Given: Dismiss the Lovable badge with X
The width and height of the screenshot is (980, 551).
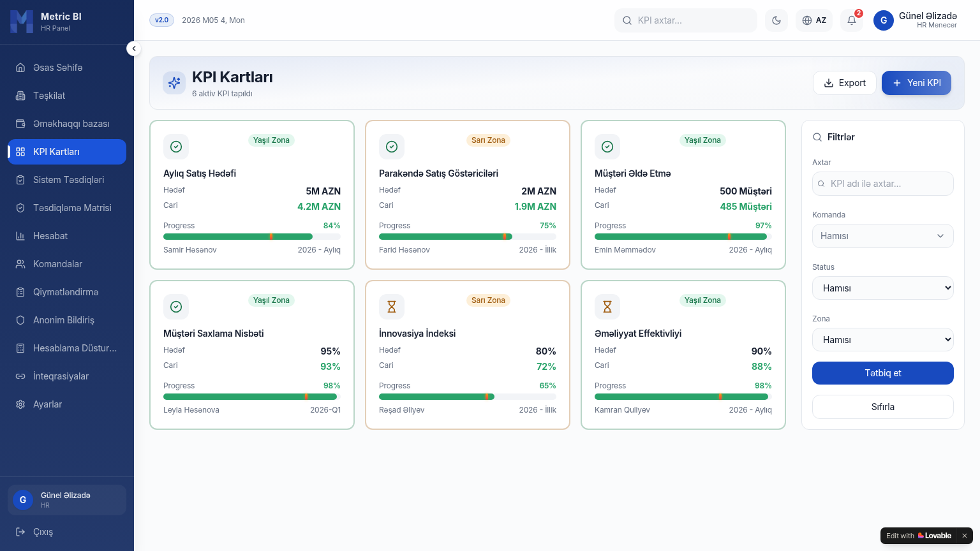Looking at the screenshot, I should (x=965, y=536).
